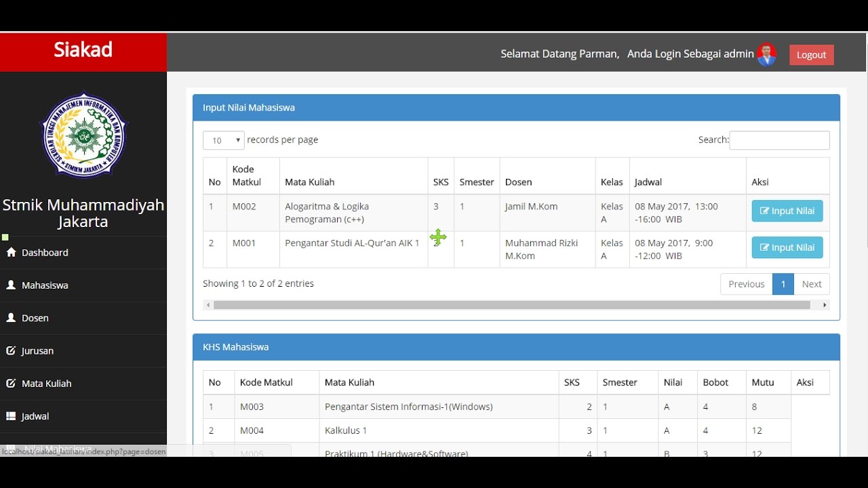Click the M003 cell in KHS table
868x488 pixels.
277,407
